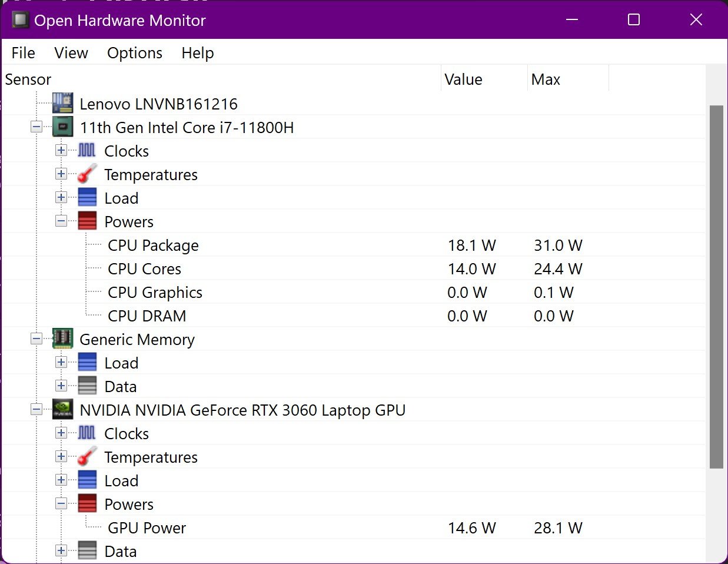Collapse the GPU Powers node
Viewport: 728px width, 564px height.
pos(61,503)
